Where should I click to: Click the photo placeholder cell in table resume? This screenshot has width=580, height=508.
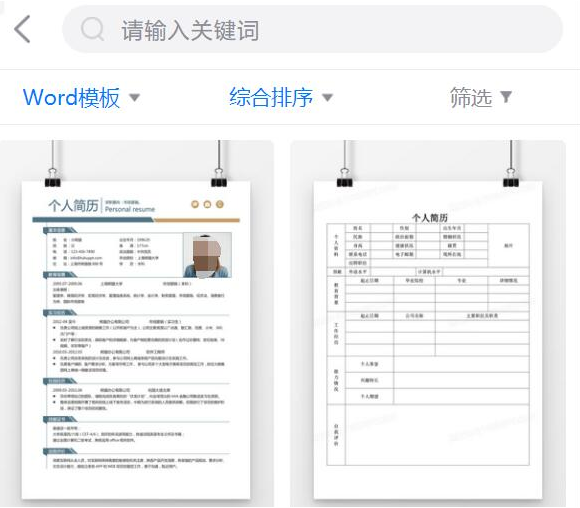(x=509, y=245)
